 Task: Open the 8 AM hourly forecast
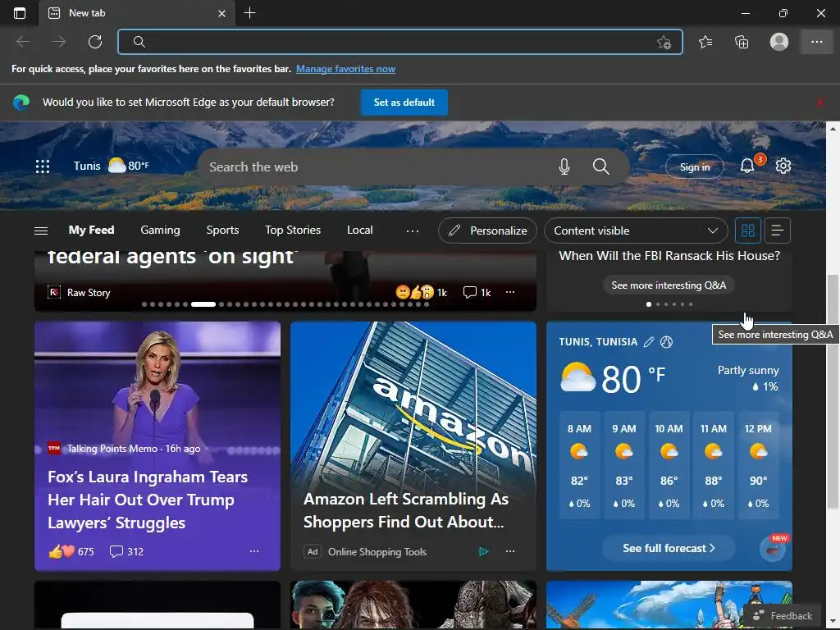pos(579,466)
